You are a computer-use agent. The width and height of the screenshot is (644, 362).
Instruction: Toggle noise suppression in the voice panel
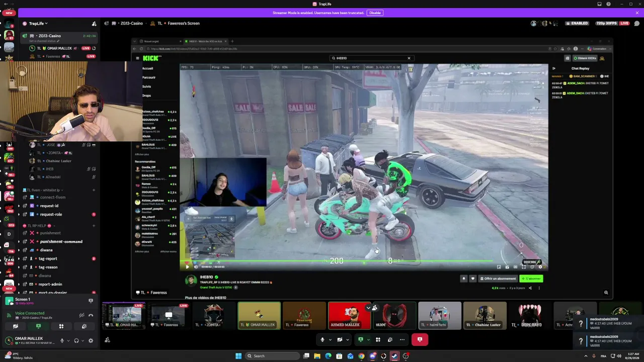[82, 315]
